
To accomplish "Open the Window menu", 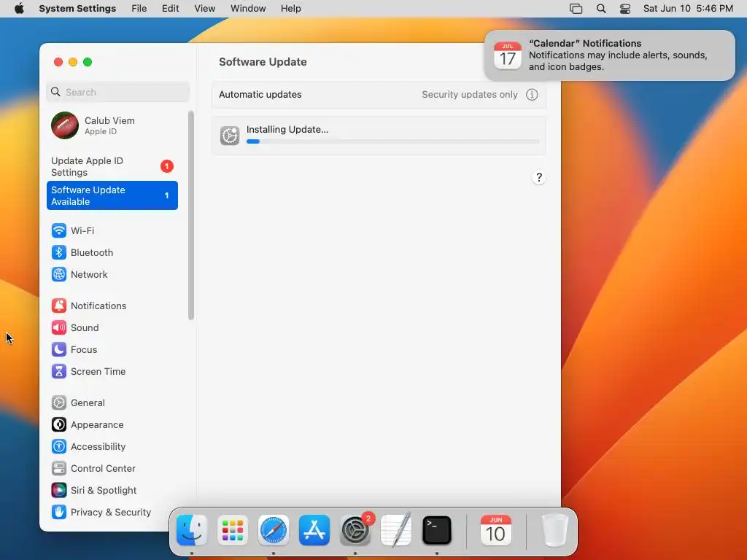I will (x=248, y=9).
